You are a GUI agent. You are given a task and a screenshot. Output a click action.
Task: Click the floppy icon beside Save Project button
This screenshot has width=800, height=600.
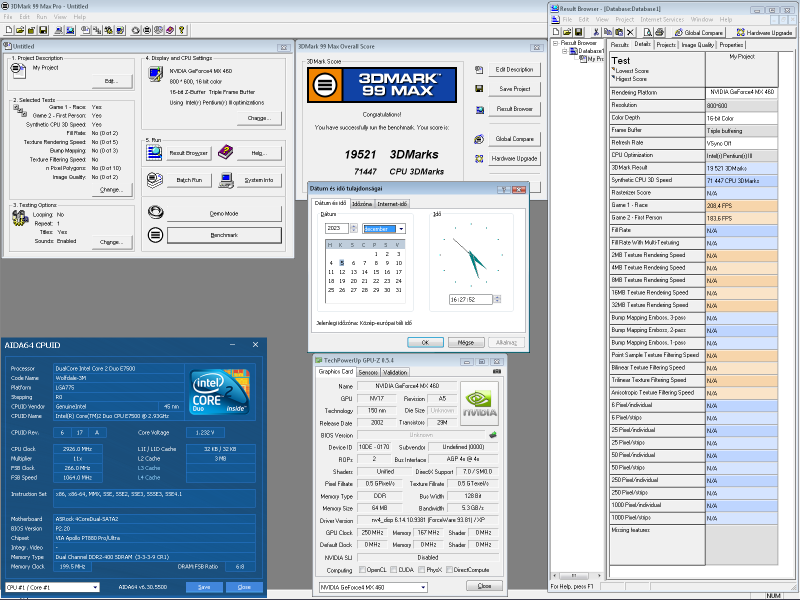[x=479, y=89]
